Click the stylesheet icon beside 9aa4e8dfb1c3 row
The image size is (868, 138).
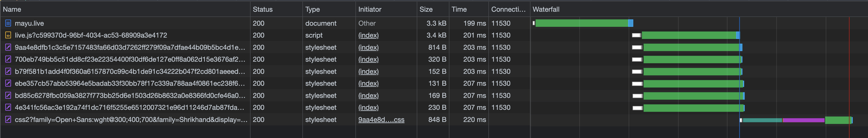click(x=8, y=47)
